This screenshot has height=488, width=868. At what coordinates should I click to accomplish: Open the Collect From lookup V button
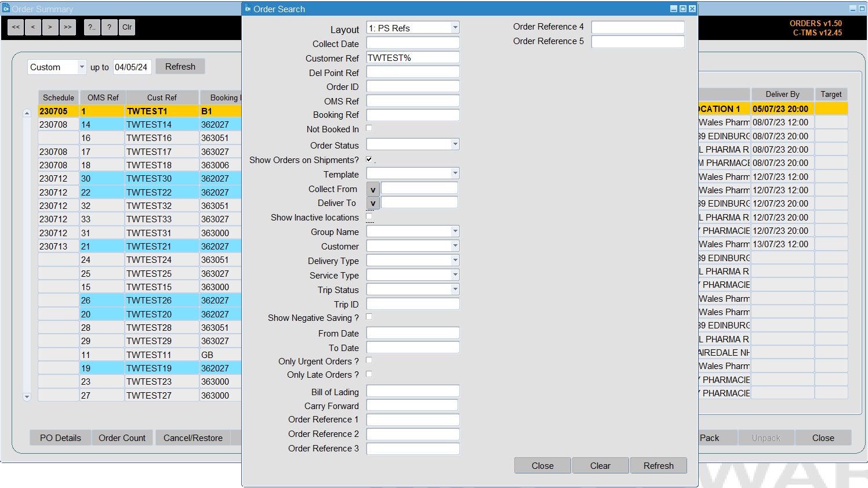pyautogui.click(x=373, y=189)
